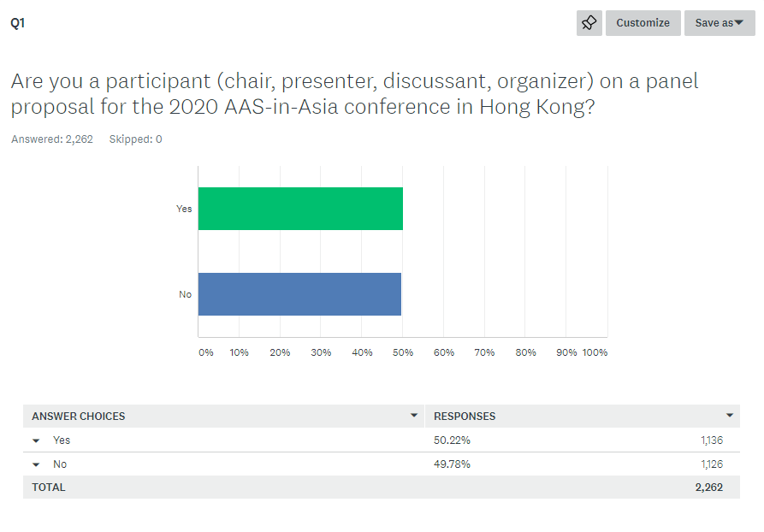The image size is (764, 532).
Task: Expand the Answer Choices column sort arrow
Action: [414, 416]
